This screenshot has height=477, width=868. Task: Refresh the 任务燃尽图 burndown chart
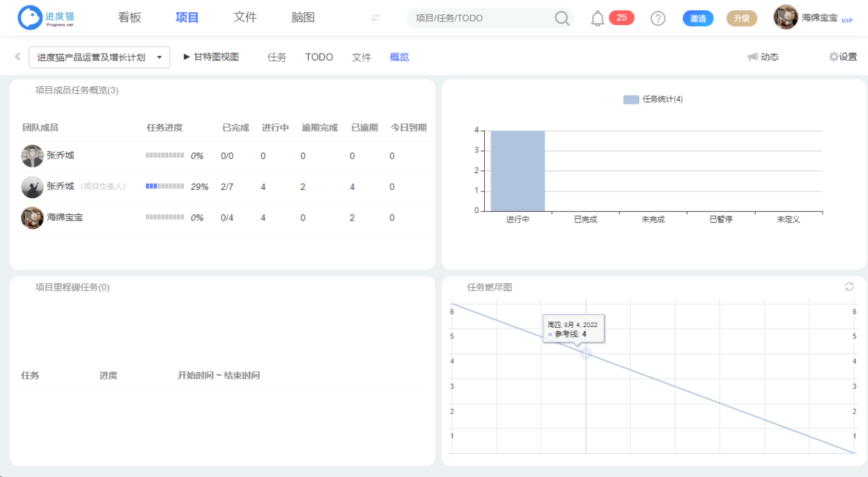pyautogui.click(x=849, y=287)
